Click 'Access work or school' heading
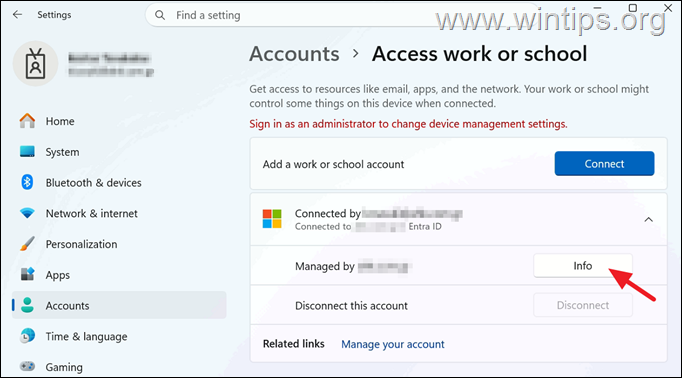682x378 pixels. [x=479, y=54]
